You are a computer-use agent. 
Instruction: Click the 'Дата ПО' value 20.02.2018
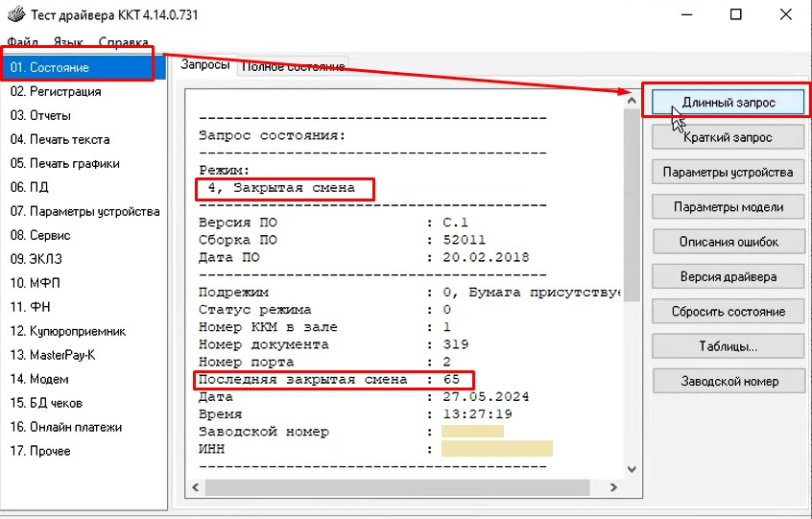click(x=486, y=258)
